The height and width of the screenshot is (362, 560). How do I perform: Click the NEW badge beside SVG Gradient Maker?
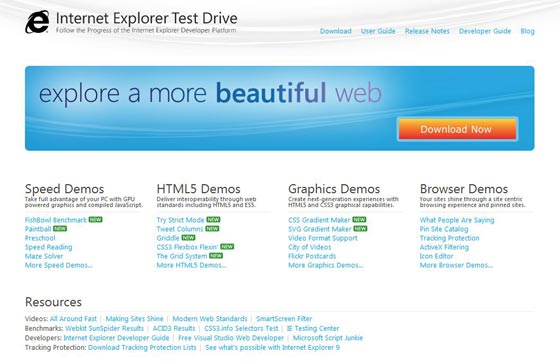point(360,228)
